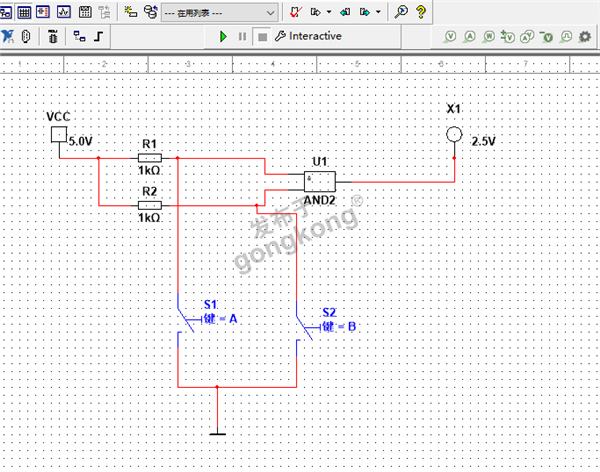Open the spreadsheet view icon

26,12
